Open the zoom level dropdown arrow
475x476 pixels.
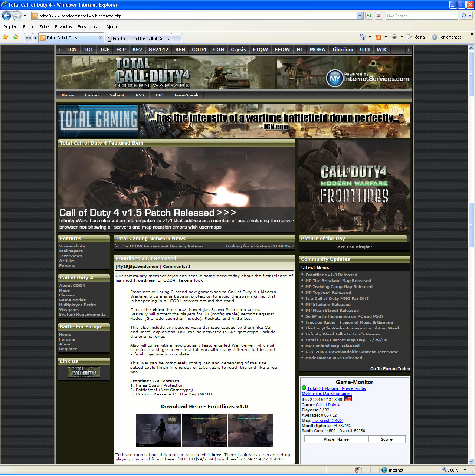pos(465,470)
